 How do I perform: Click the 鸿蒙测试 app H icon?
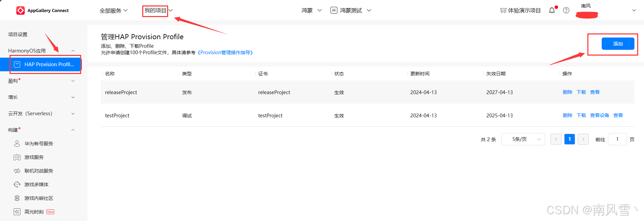[x=334, y=11]
